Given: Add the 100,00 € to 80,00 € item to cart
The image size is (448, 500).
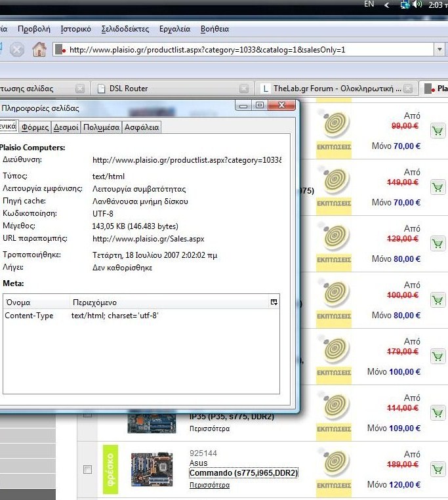Looking at the screenshot, I should tap(438, 300).
